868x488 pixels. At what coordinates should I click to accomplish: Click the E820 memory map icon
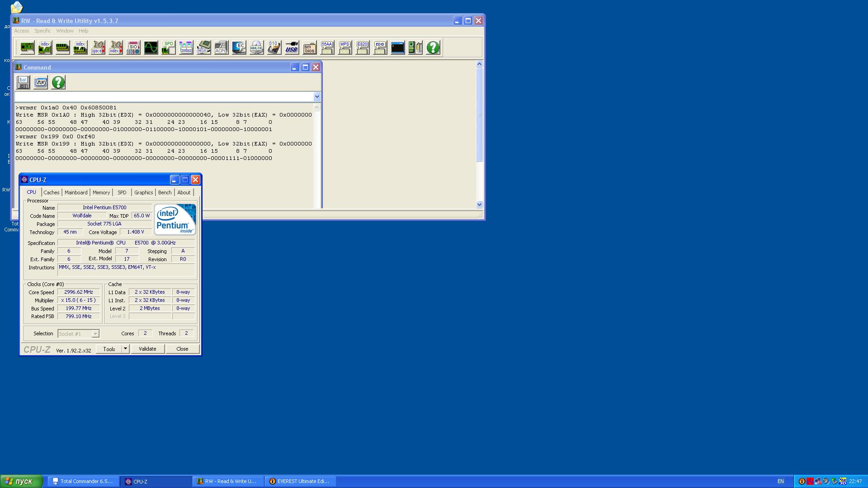pos(362,47)
